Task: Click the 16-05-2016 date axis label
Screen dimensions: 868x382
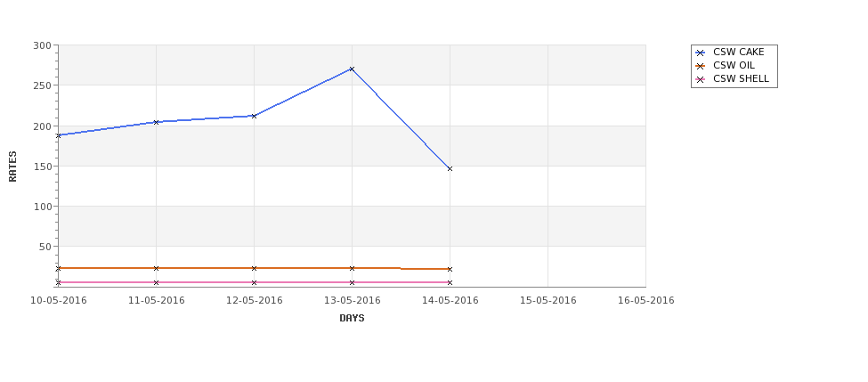Action: click(646, 301)
